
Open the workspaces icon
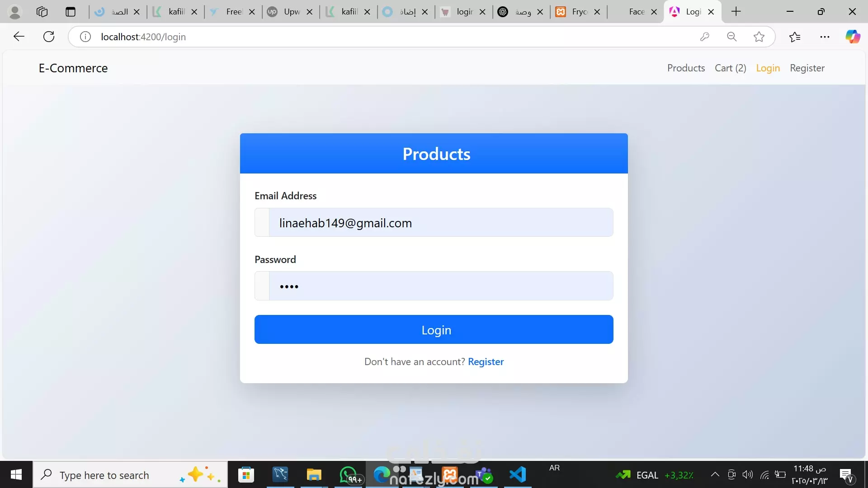pos(42,12)
